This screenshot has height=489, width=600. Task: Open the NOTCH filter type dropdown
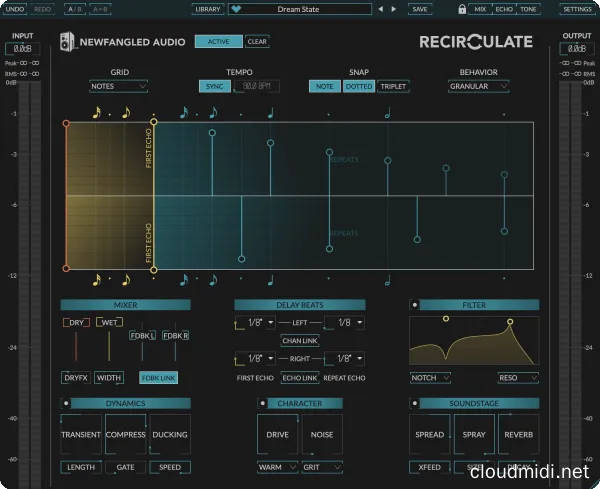(430, 378)
